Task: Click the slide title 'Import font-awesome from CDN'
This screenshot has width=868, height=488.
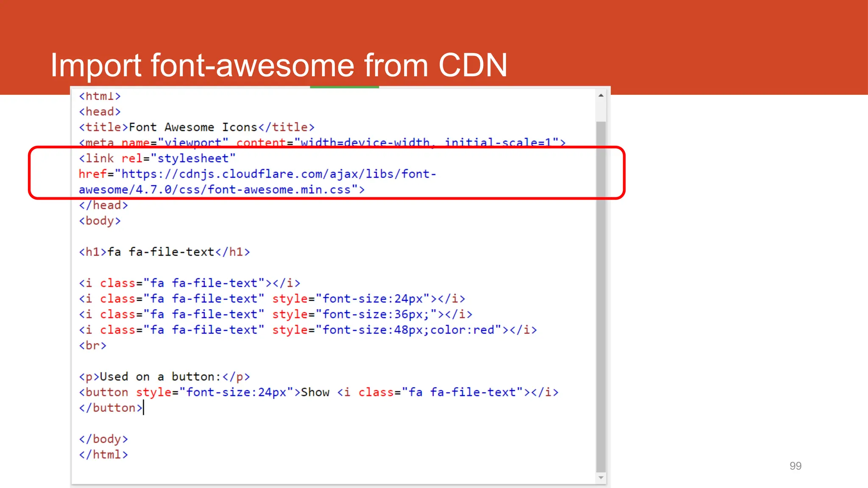Action: coord(279,65)
